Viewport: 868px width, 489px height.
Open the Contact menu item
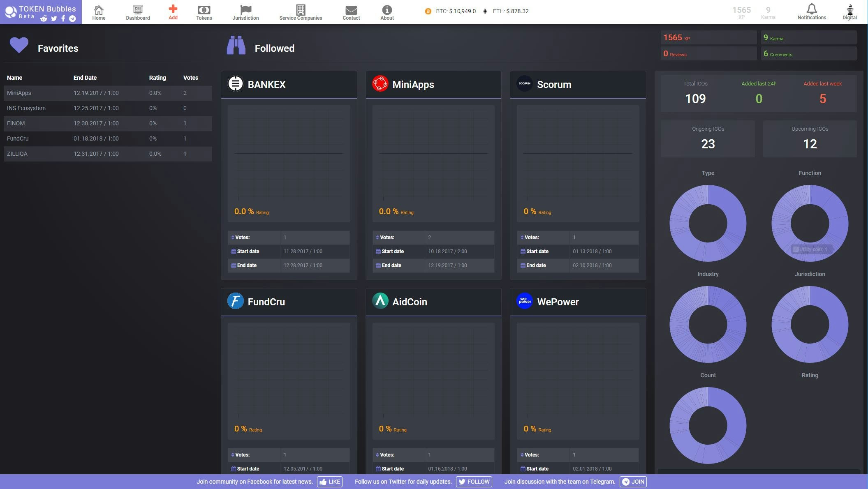point(351,12)
